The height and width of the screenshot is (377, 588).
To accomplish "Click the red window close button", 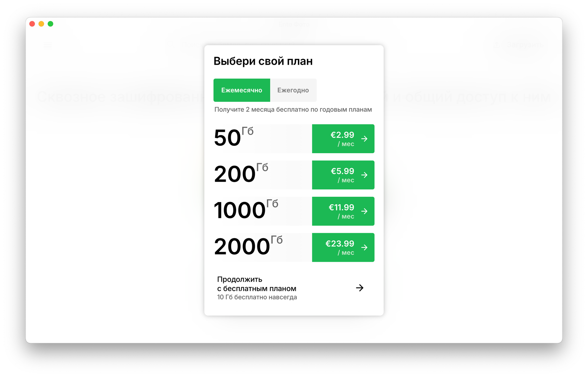I will point(32,24).
